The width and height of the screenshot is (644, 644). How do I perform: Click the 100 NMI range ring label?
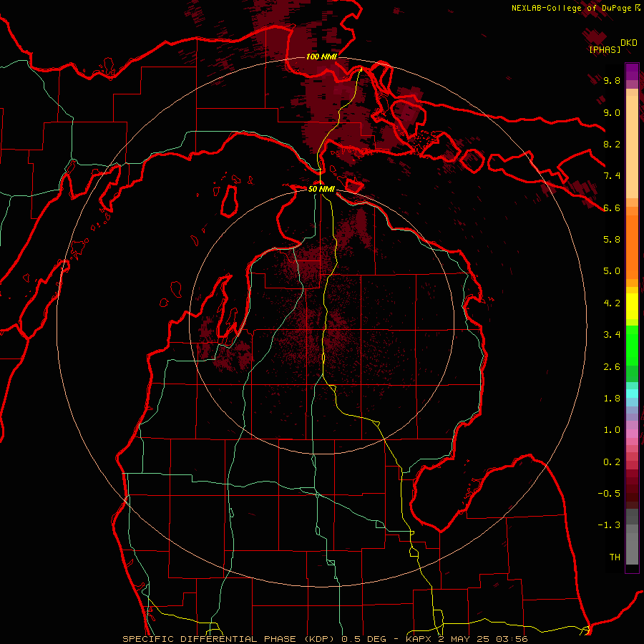(321, 57)
